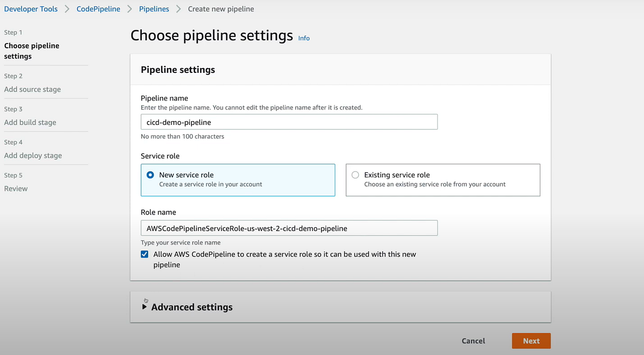Click the first breadcrumb chevron separator
Screen dimensions: 644x355
click(67, 9)
